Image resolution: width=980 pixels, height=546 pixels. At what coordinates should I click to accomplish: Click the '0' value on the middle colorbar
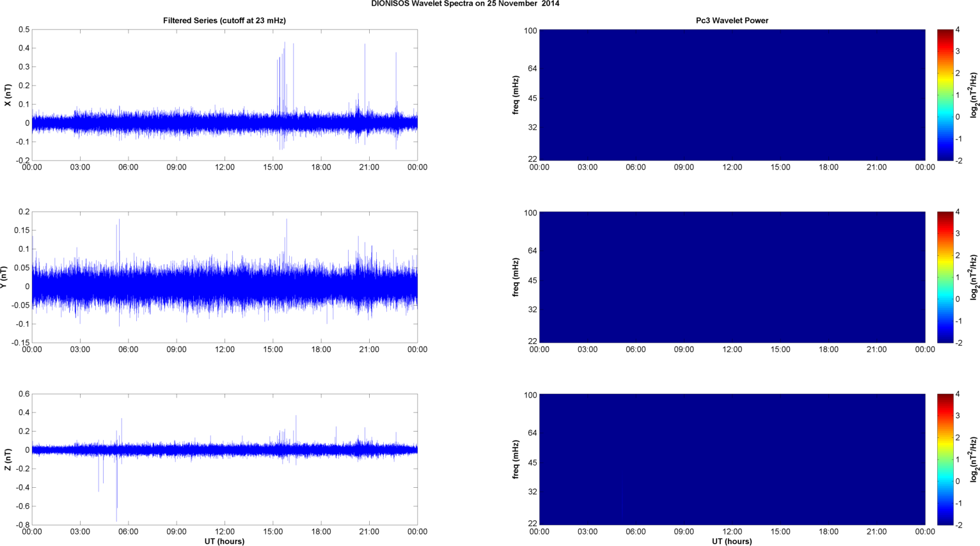point(958,299)
